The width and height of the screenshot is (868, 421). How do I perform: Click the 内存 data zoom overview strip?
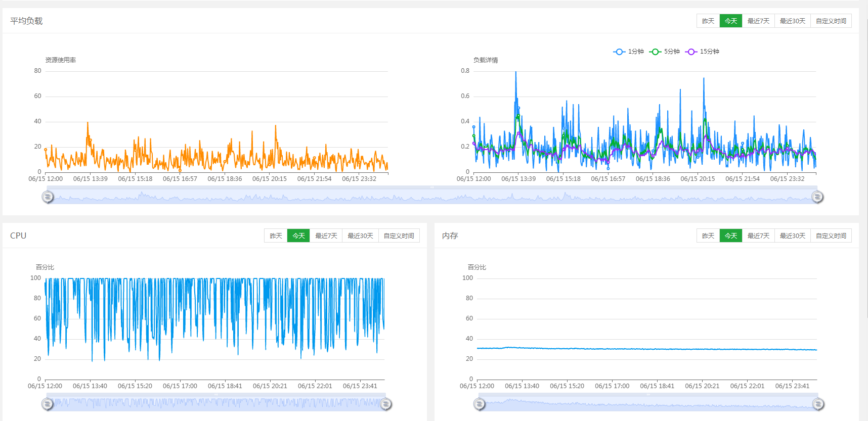pyautogui.click(x=649, y=402)
